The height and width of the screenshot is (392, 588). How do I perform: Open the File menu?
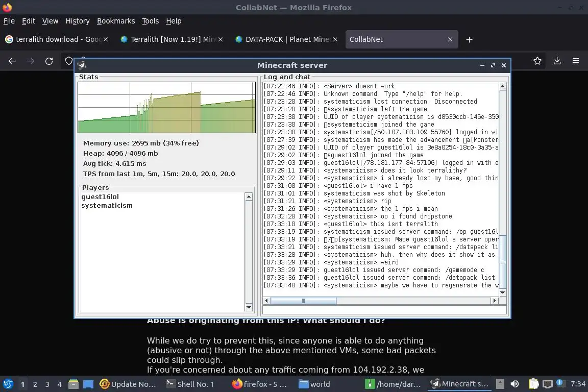click(9, 21)
